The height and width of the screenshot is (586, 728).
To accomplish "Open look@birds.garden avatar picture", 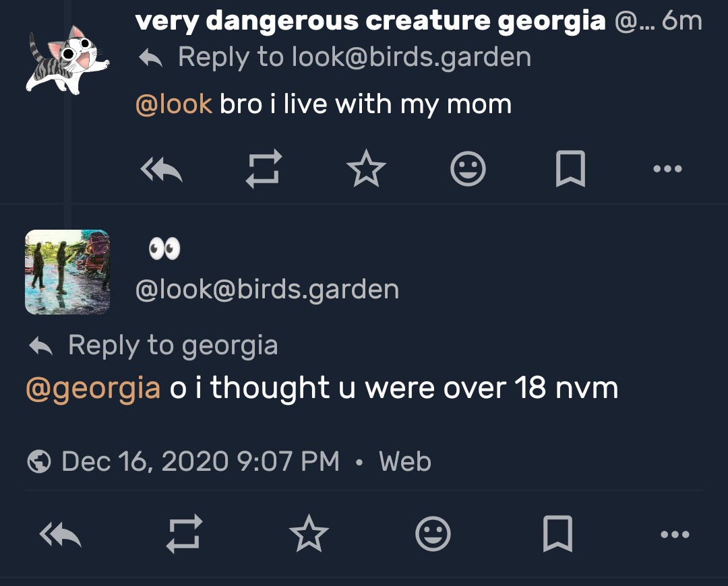I will (67, 272).
